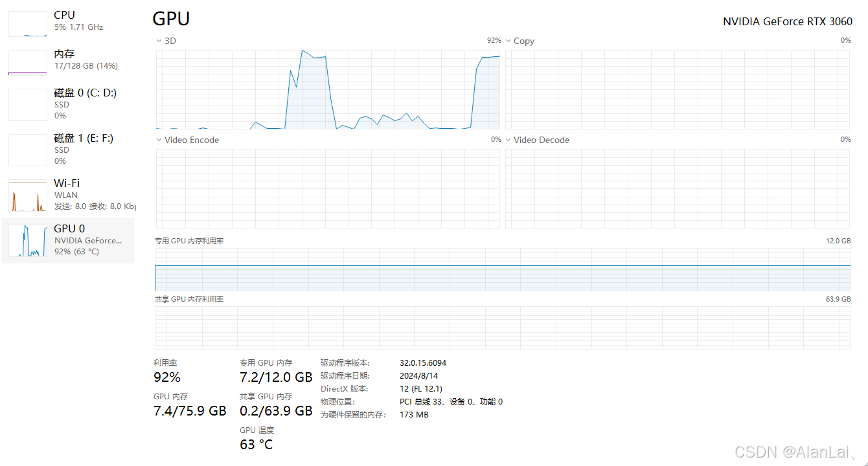Open the Video Encode engine dropdown arrow
868x466 pixels.
coord(159,140)
